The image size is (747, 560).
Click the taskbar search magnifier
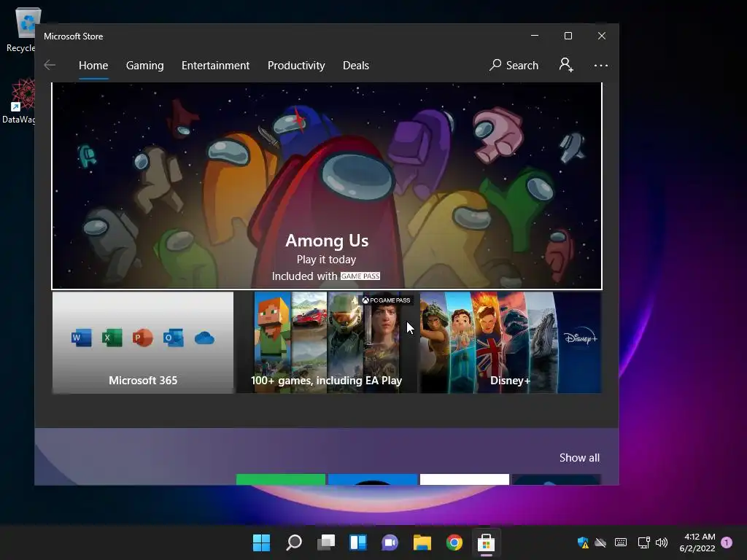pos(293,542)
